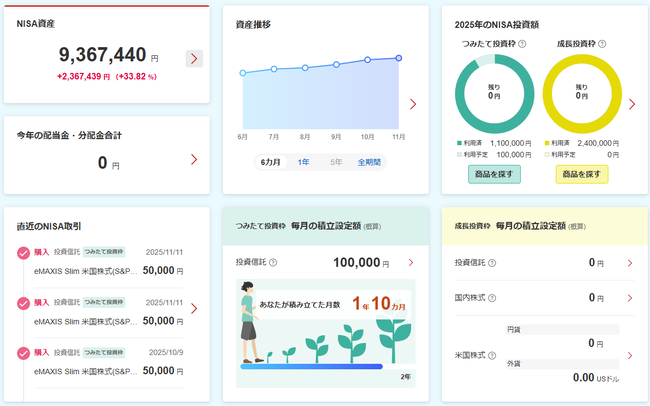Open 米国株式 row arrow
Image resolution: width=650 pixels, height=406 pixels.
630,355
